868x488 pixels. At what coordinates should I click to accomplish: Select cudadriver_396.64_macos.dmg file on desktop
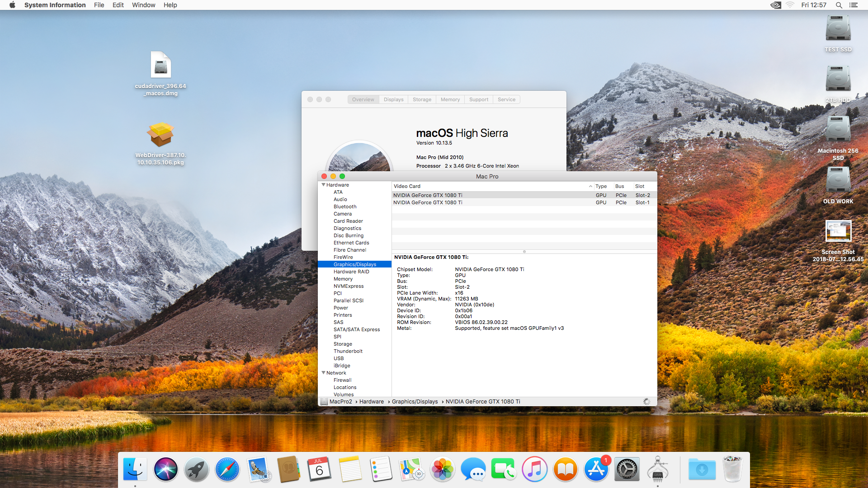click(x=160, y=65)
